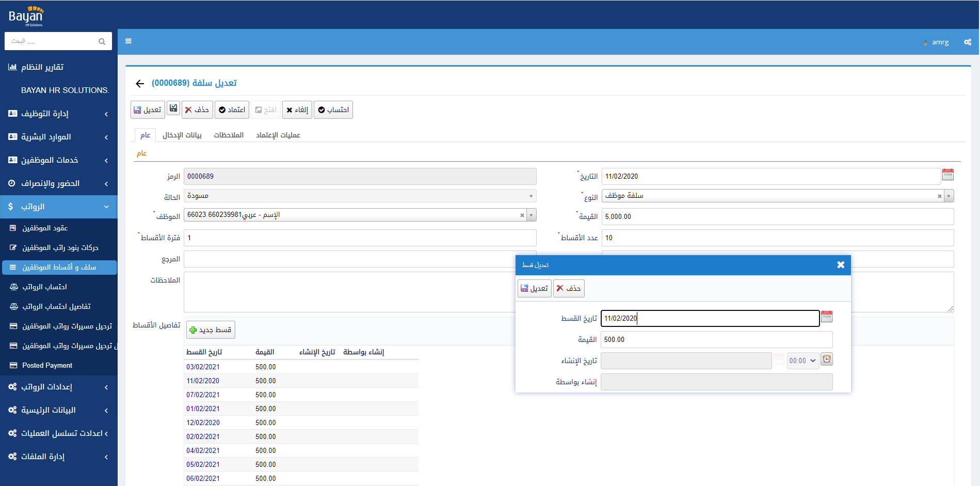Click the عقود الموظفين sidebar icon
Viewport: 980px width, 486px height.
13,228
